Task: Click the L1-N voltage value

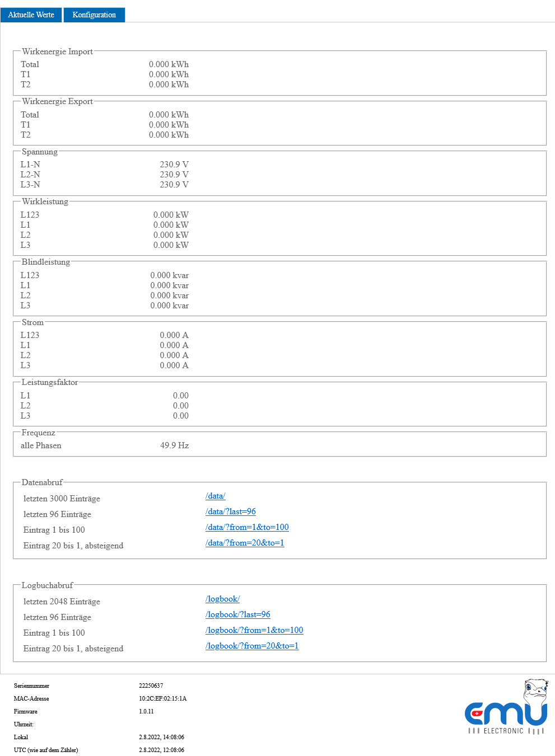Action: (174, 165)
